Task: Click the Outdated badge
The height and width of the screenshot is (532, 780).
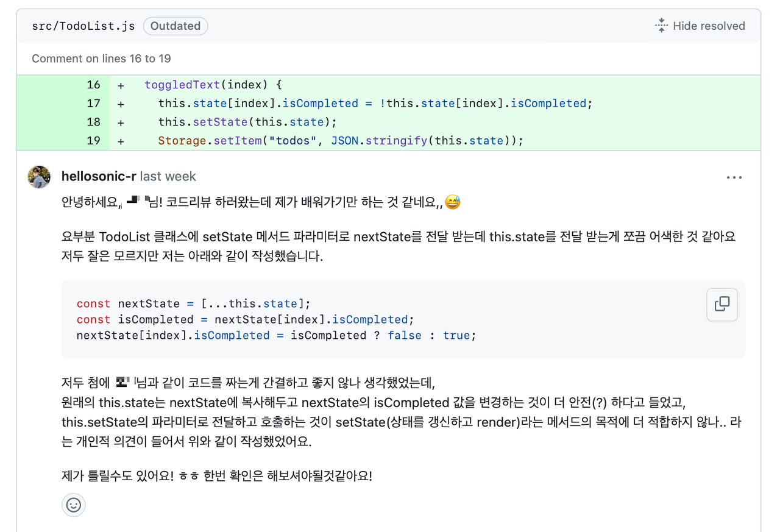Action: point(175,26)
